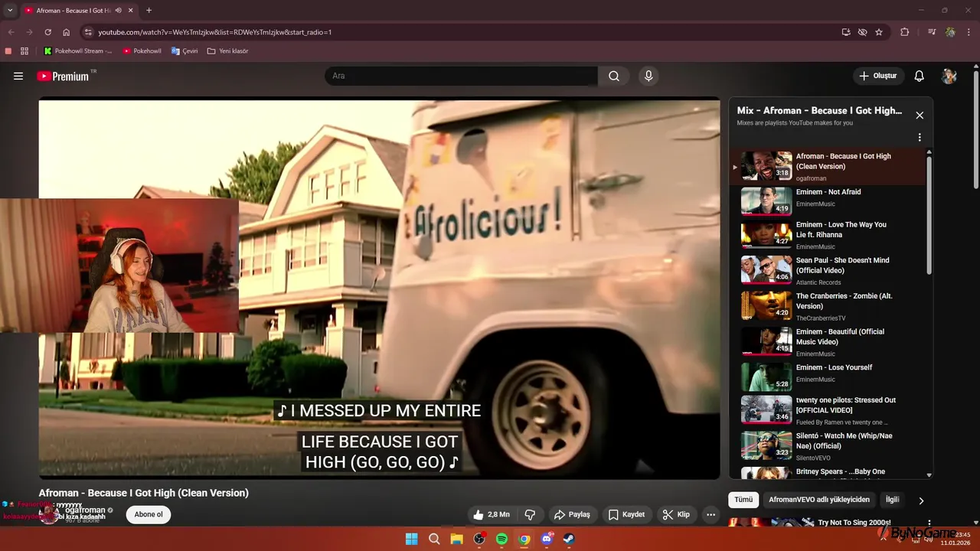Create a clip with Klip button
Viewport: 980px width, 551px height.
[x=676, y=514]
